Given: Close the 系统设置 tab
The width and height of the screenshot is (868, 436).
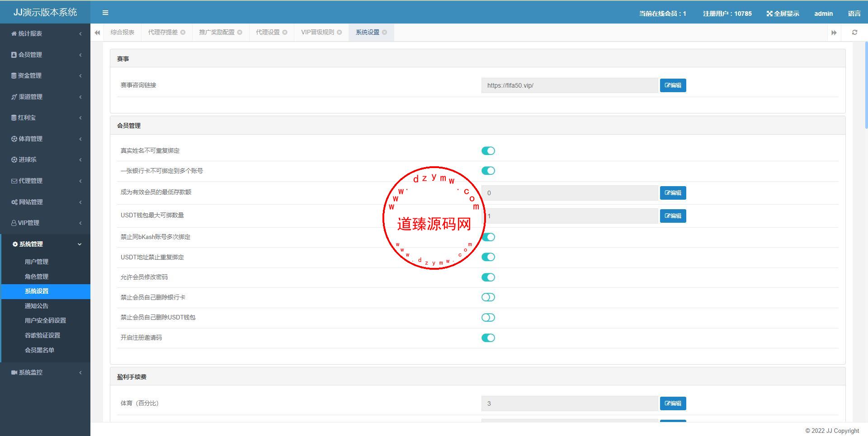Looking at the screenshot, I should 384,32.
